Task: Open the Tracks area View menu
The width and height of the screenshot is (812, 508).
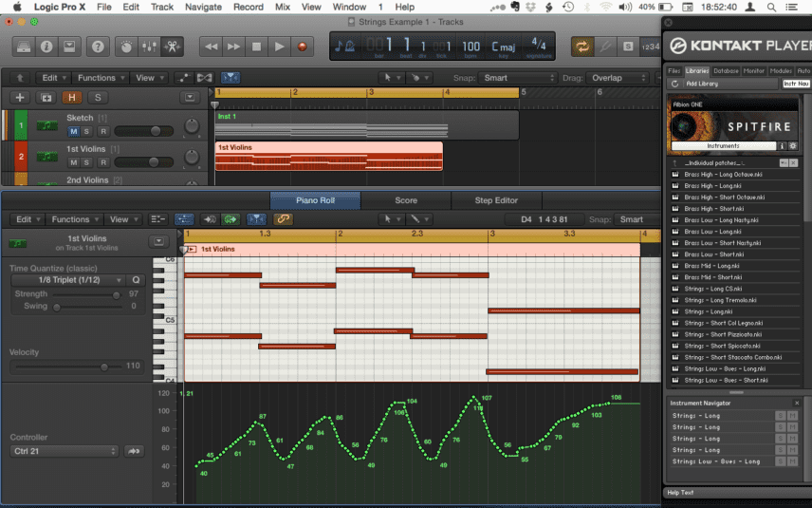Action: [x=149, y=78]
